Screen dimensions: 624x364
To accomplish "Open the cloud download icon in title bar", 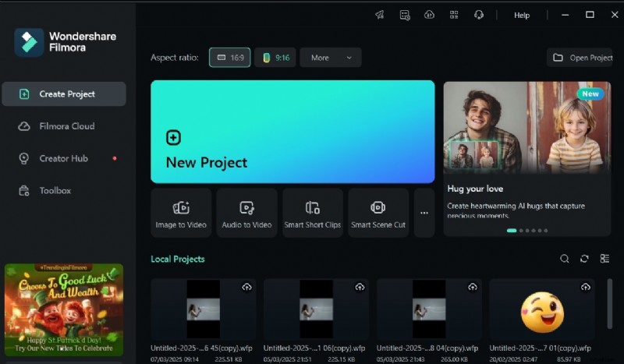I will pos(428,15).
